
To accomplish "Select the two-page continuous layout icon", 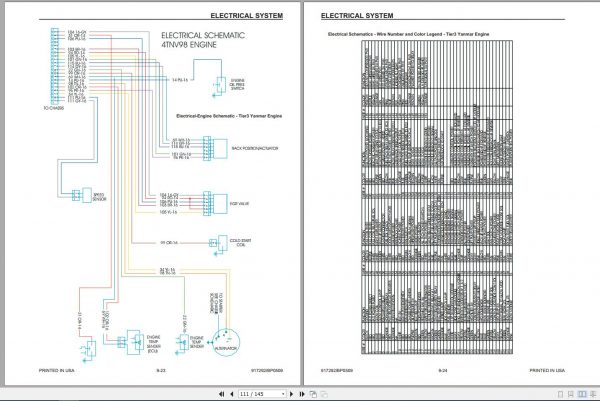I will click(593, 394).
